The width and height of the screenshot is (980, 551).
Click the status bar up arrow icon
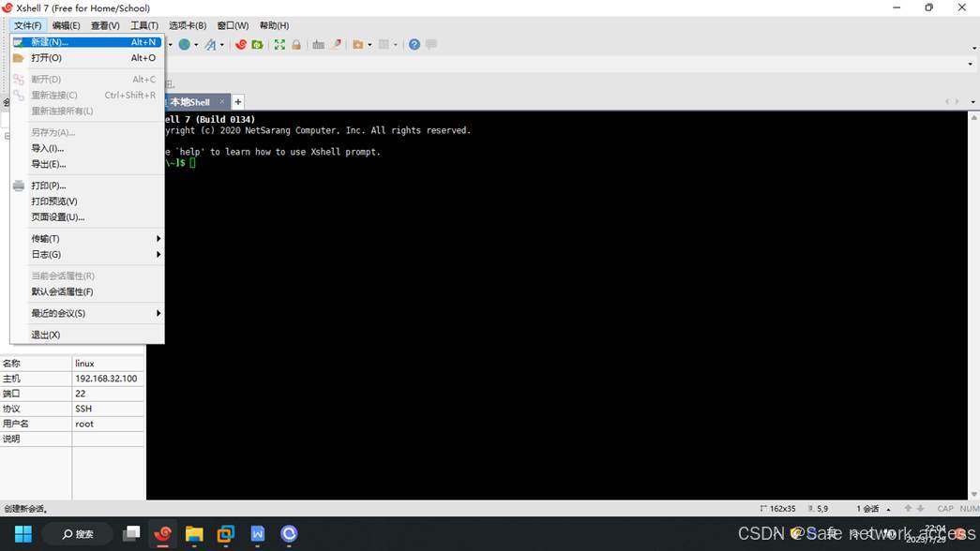[908, 509]
